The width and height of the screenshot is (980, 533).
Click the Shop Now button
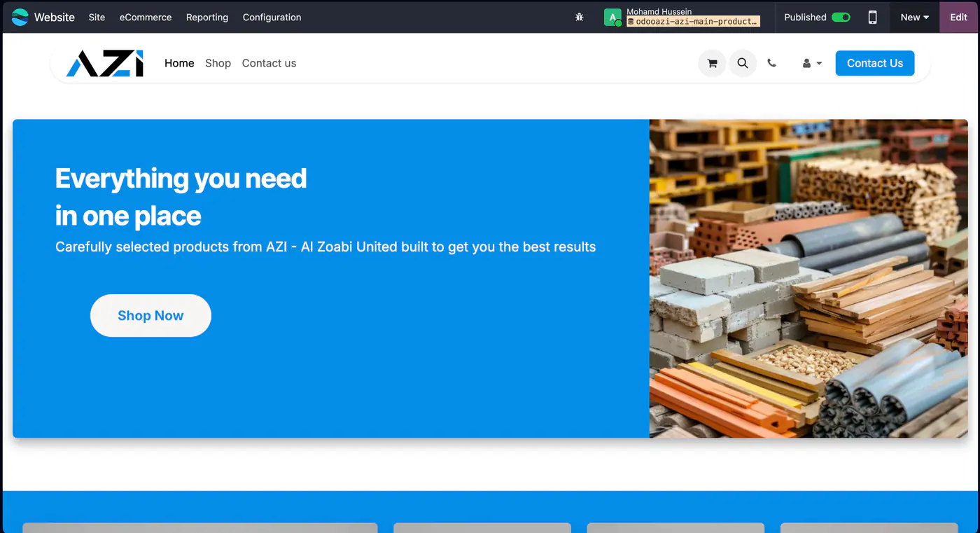[150, 316]
